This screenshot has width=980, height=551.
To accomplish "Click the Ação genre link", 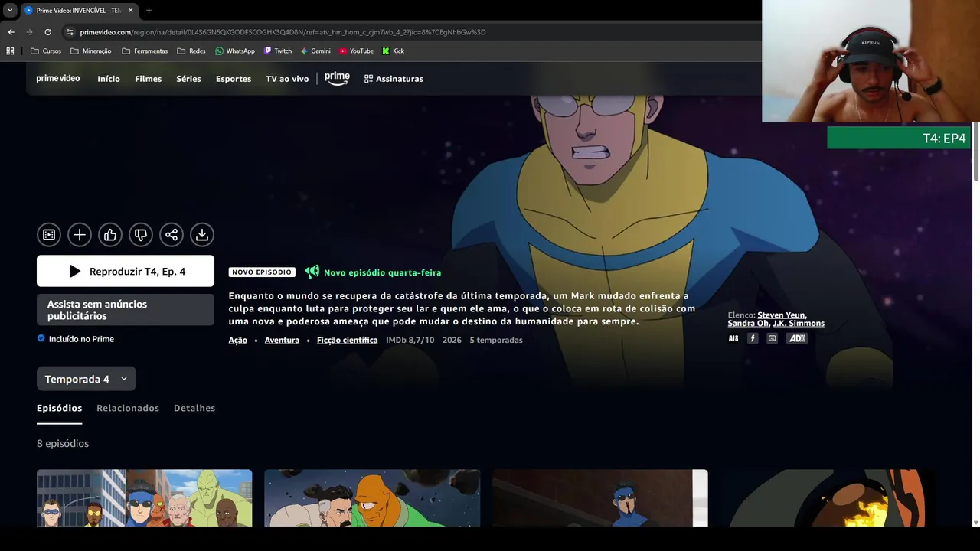I will 237,340.
